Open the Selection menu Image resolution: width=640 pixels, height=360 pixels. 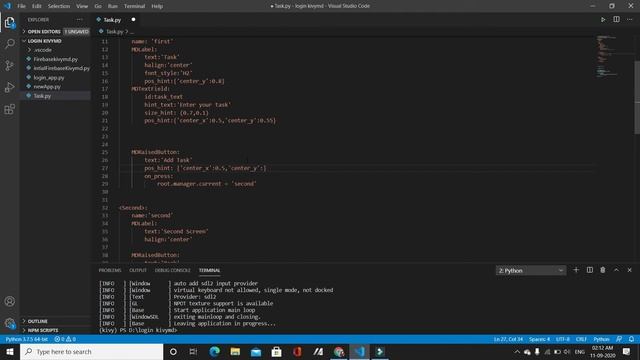click(x=59, y=6)
